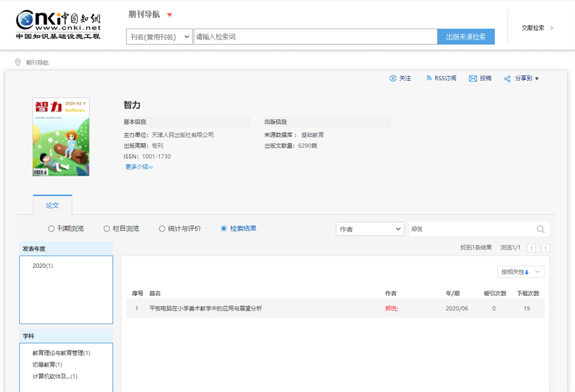Image resolution: width=575 pixels, height=392 pixels.
Task: Open the 分享到 share menu
Action: click(522, 79)
